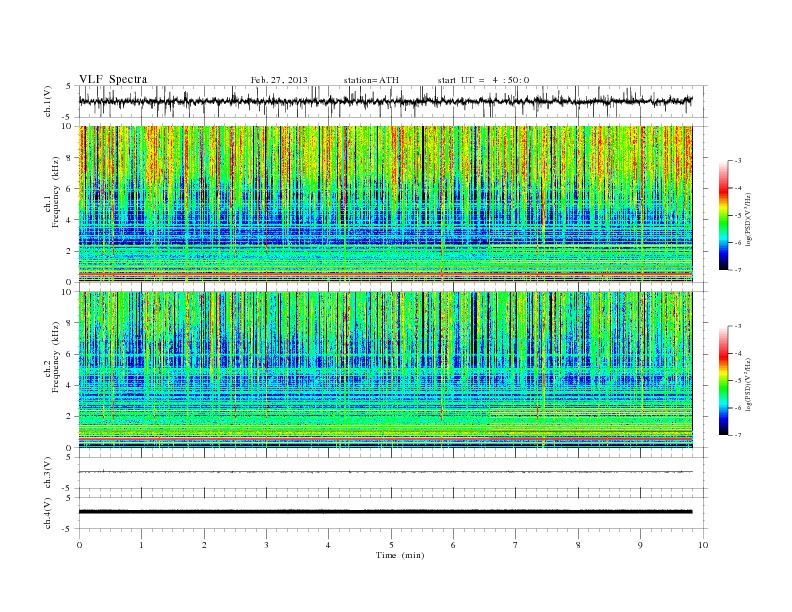Click time axis tick label "1"

tap(141, 545)
